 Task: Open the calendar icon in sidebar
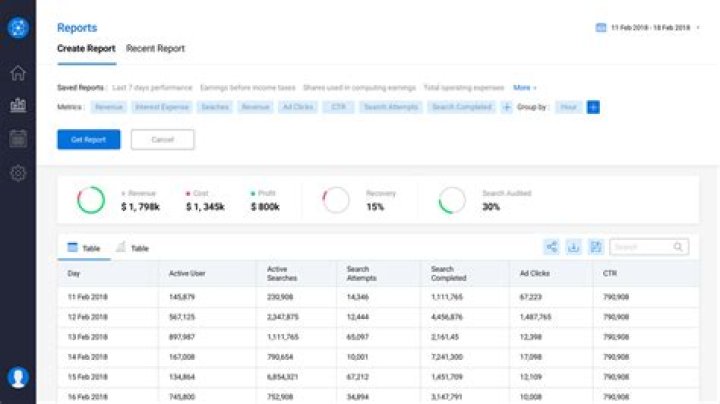pos(17,139)
